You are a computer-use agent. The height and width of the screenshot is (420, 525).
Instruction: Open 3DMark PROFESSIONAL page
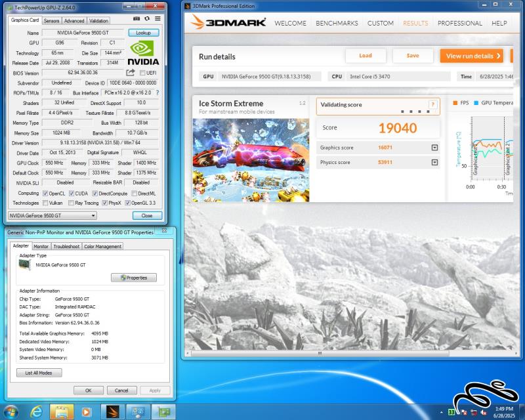460,23
